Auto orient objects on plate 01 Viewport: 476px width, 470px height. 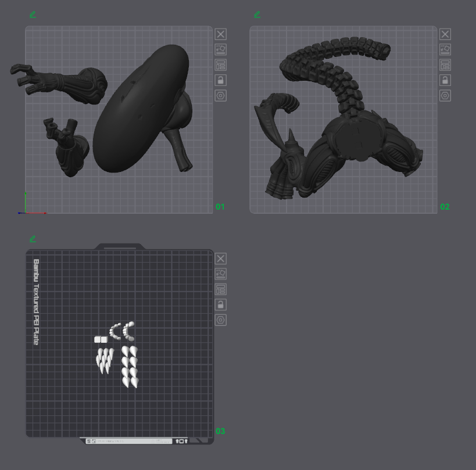tap(220, 49)
